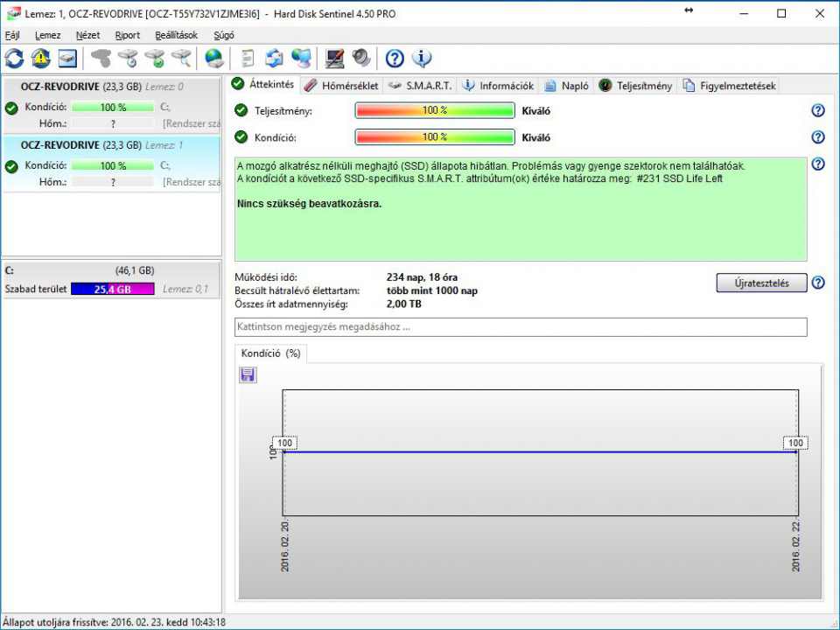
Task: Switch to the Figyelmeztetések tab
Action: (730, 86)
